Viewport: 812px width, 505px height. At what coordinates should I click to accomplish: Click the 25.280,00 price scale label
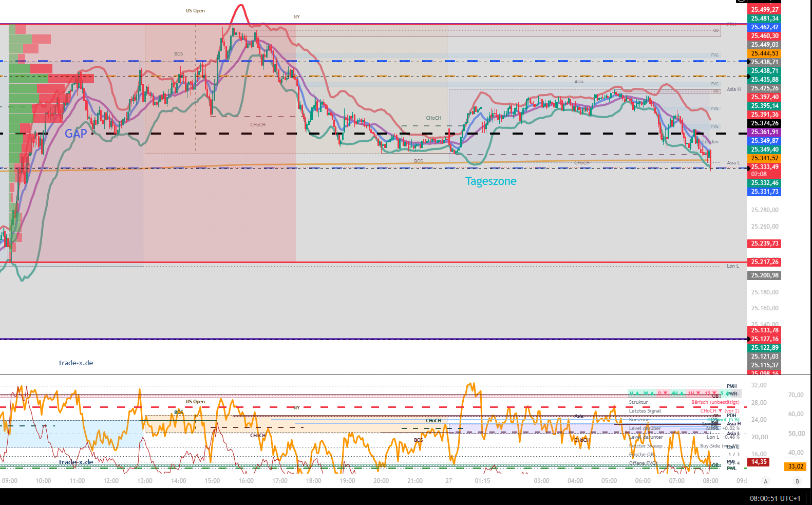(x=765, y=210)
